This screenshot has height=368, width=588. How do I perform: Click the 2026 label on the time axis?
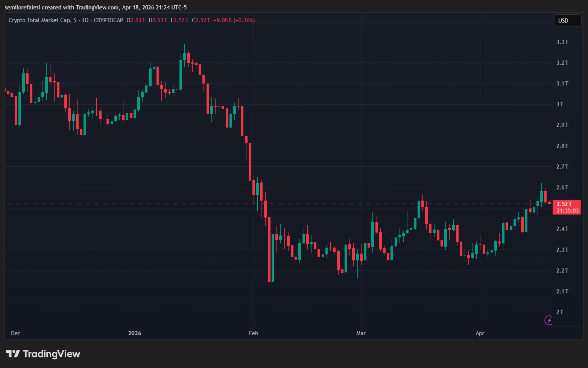click(134, 333)
